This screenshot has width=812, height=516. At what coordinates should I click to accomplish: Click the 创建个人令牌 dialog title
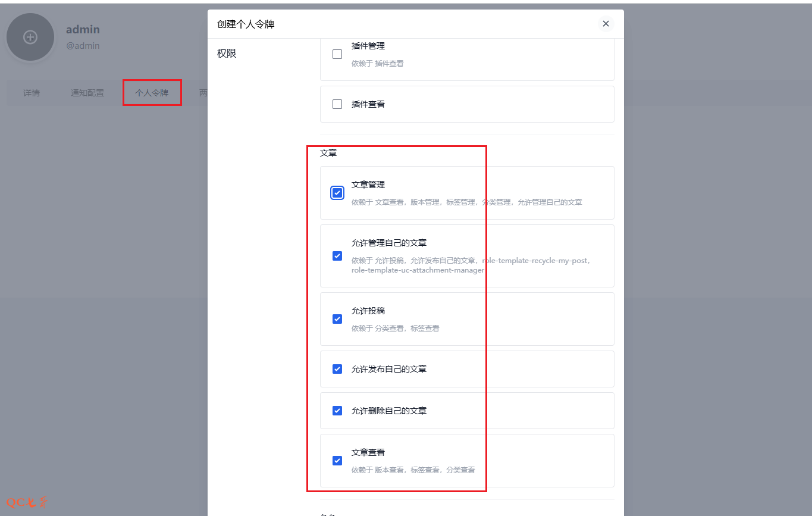click(246, 24)
